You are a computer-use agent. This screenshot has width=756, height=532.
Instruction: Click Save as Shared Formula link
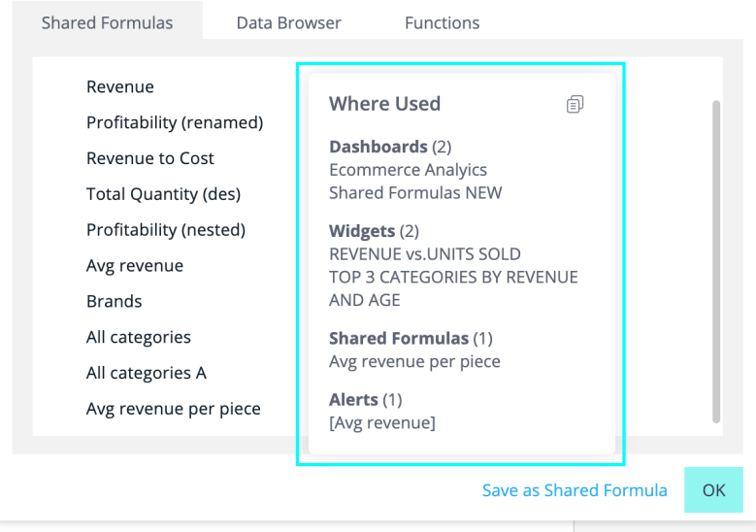point(575,490)
